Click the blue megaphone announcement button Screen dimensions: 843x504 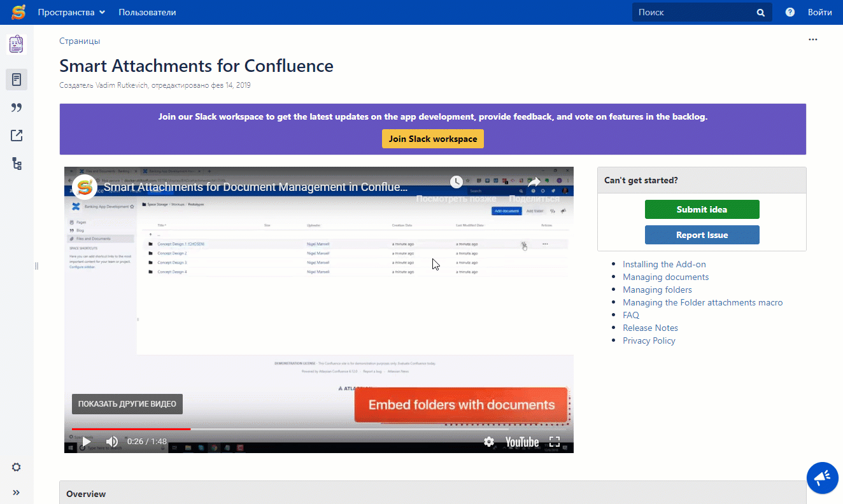click(822, 477)
